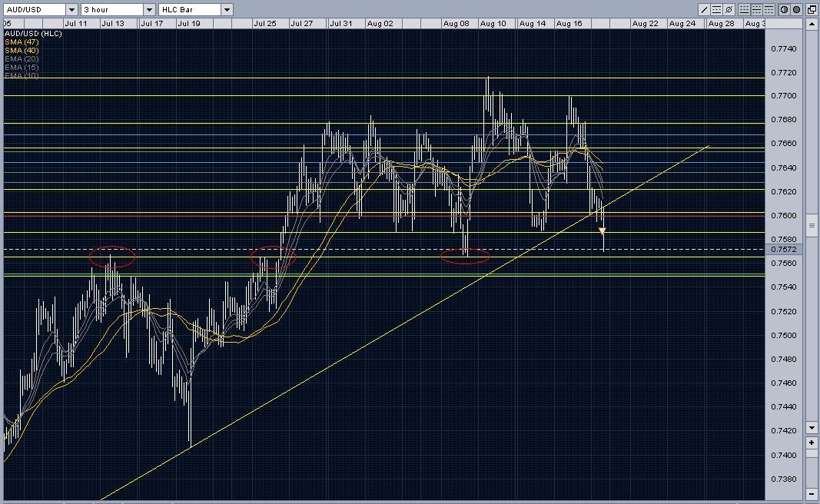
Task: Toggle the middle solid line style button
Action: point(756,10)
